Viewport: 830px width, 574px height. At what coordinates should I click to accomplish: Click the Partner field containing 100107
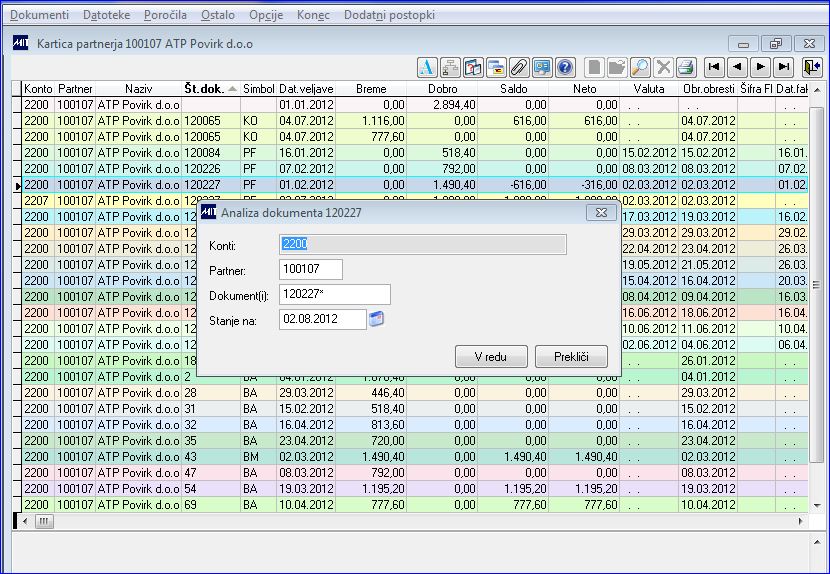pos(311,269)
